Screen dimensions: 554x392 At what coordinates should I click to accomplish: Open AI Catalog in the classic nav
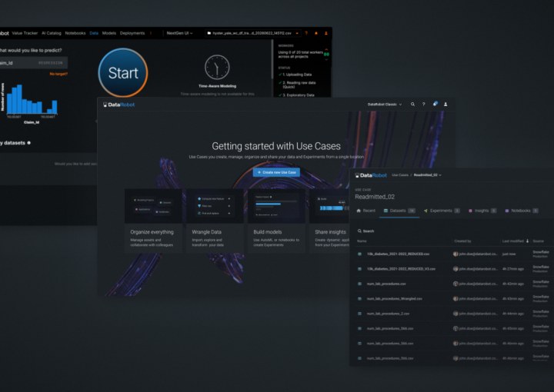[x=52, y=33]
